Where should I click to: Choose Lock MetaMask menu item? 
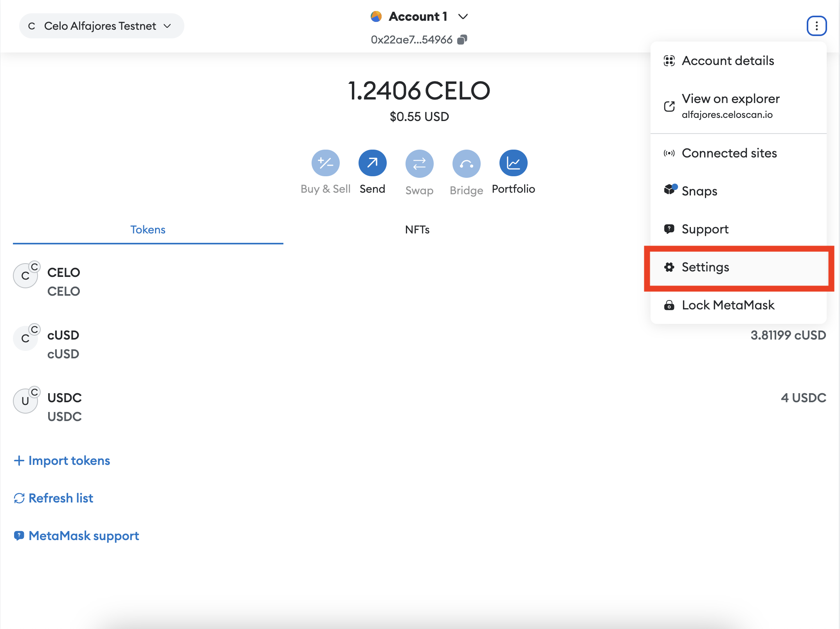point(728,305)
